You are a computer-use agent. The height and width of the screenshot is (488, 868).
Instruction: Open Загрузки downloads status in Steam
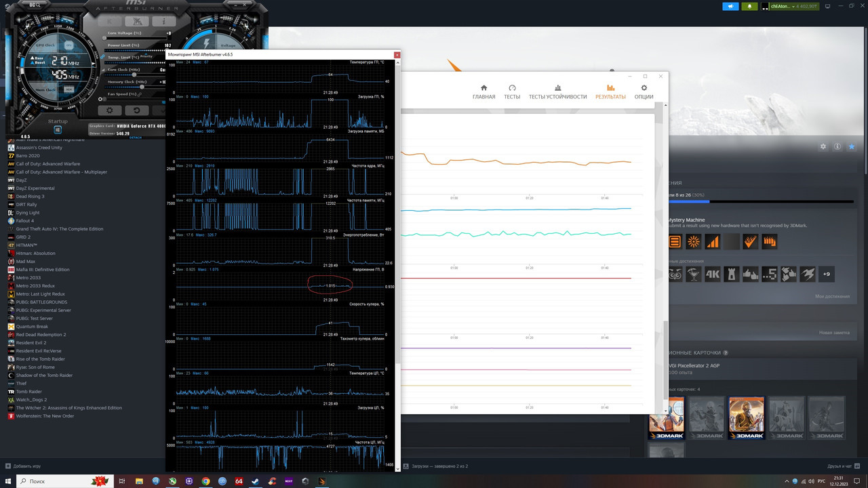(435, 466)
